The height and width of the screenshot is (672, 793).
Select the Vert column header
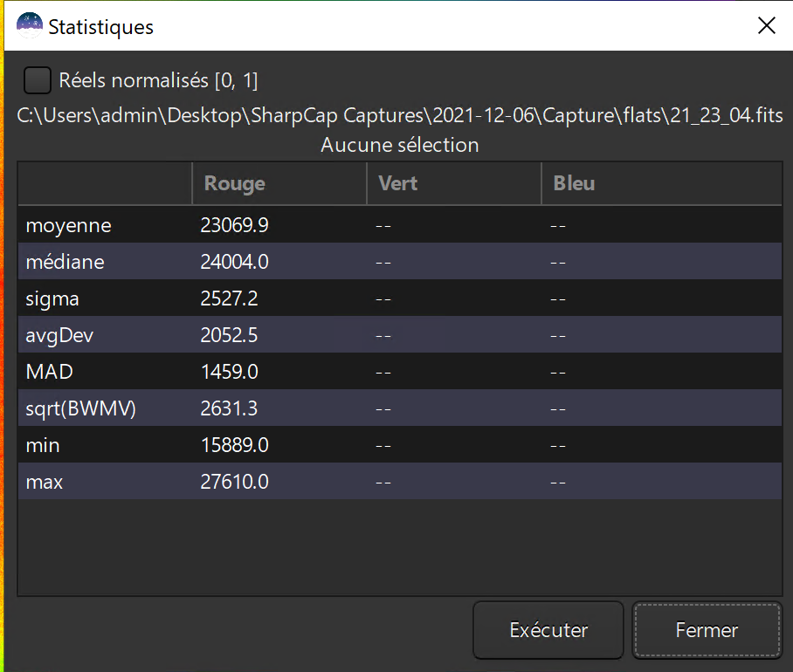[453, 183]
